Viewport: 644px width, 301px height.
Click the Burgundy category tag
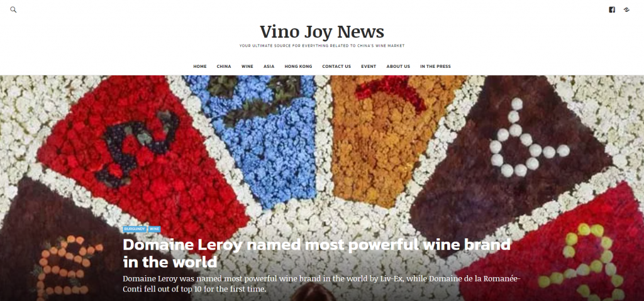click(x=135, y=229)
